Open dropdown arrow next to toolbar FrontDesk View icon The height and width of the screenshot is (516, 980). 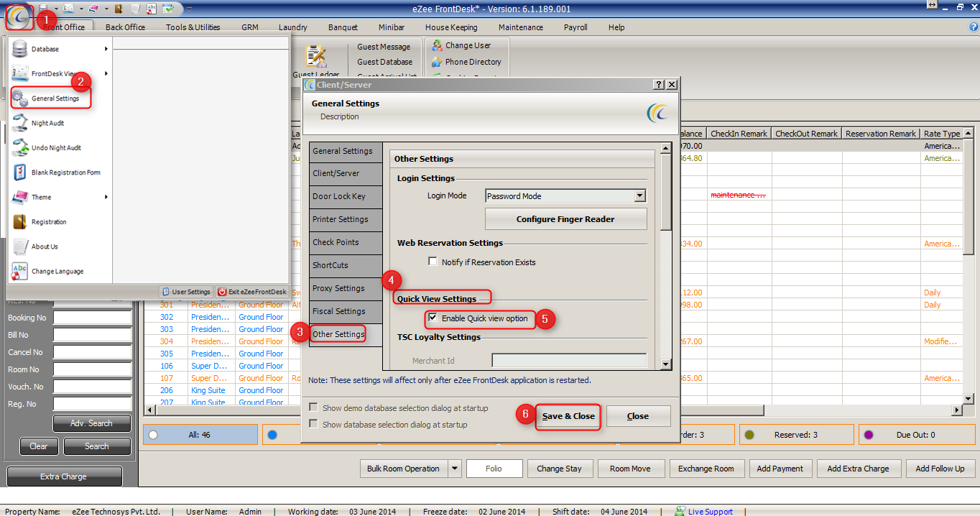[x=81, y=9]
